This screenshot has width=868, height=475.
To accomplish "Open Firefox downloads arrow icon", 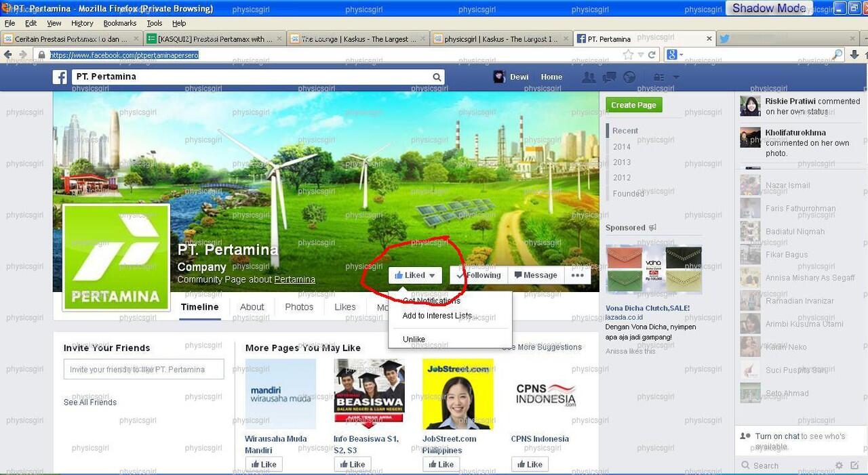I will coord(854,55).
